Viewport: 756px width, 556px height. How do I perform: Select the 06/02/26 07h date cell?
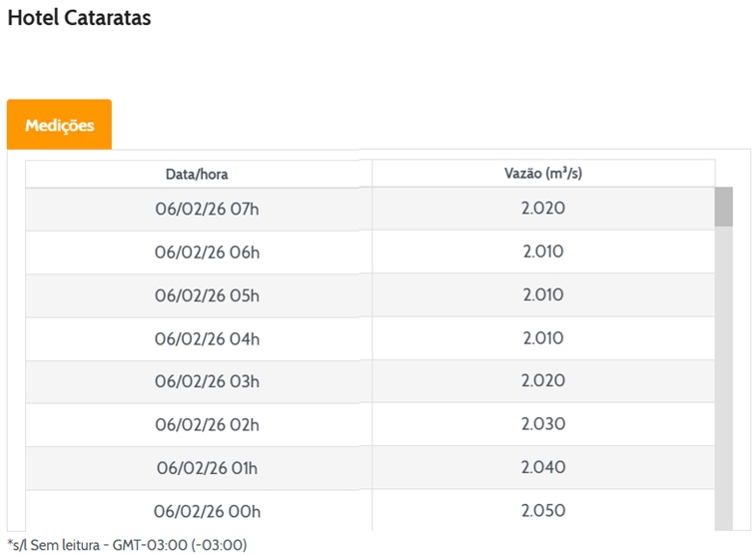pos(207,210)
